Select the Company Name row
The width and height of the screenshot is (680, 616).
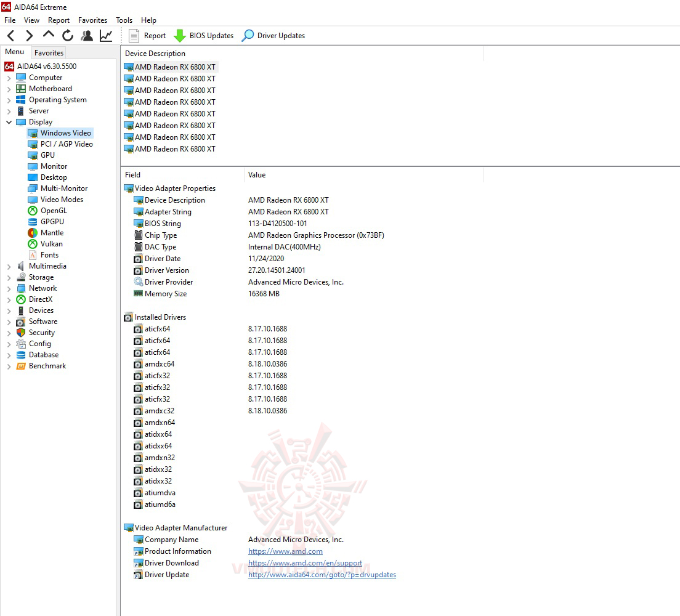[304, 540]
